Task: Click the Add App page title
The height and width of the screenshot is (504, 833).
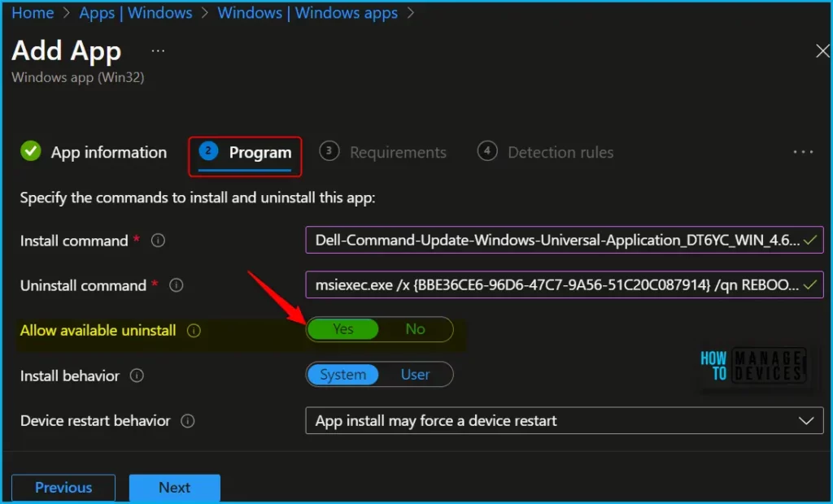Action: coord(67,51)
